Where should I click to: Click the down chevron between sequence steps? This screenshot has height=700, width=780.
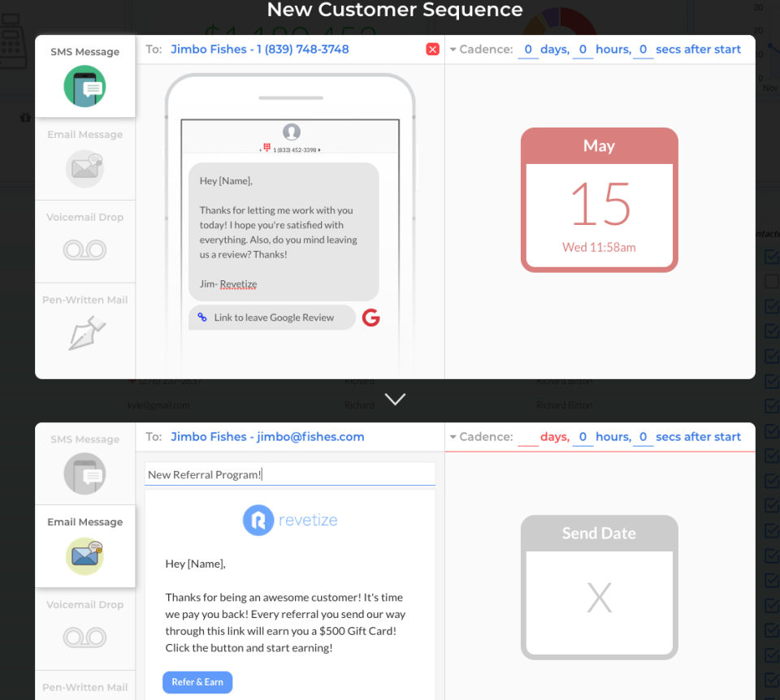pos(395,400)
